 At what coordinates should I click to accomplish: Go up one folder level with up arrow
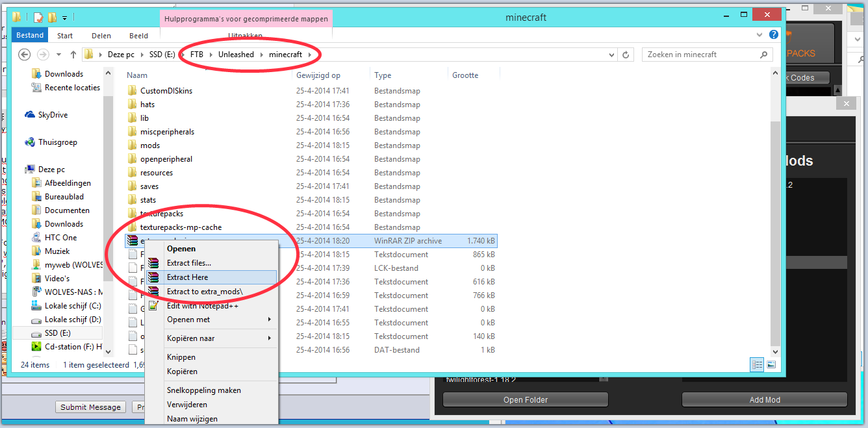pyautogui.click(x=73, y=55)
